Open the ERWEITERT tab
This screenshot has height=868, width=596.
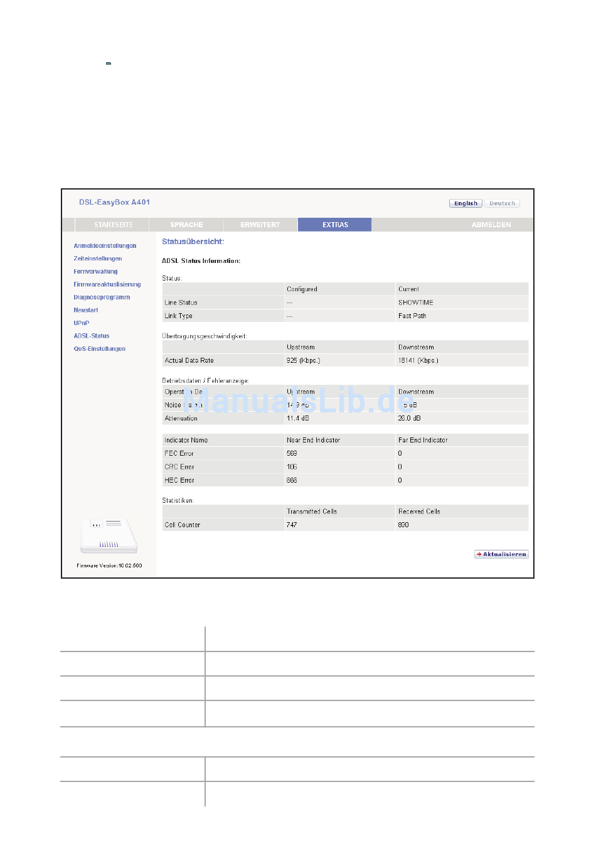tap(260, 225)
